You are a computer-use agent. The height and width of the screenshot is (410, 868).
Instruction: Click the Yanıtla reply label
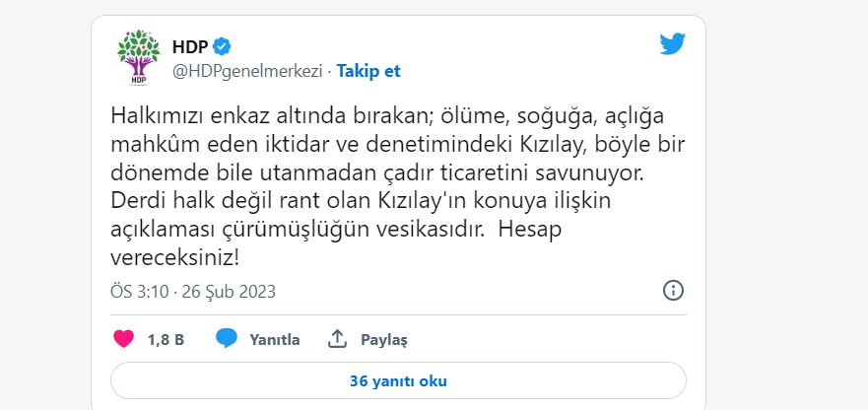pos(275,340)
